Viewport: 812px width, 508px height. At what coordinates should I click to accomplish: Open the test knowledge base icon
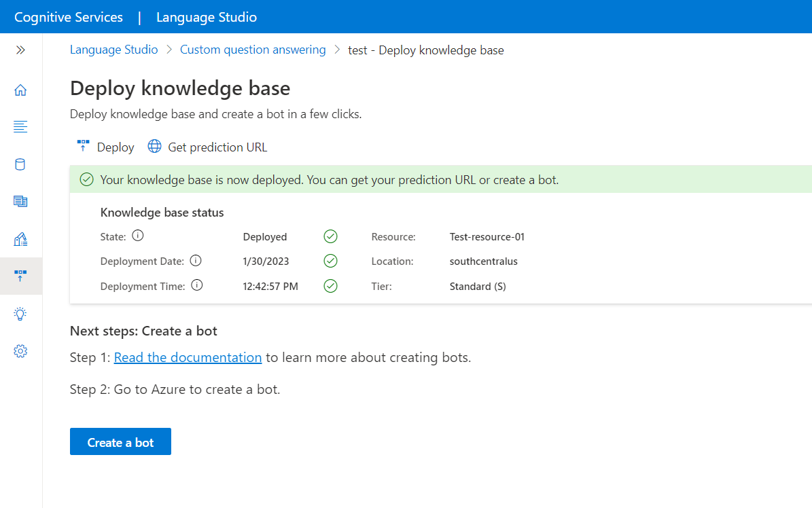tap(20, 238)
